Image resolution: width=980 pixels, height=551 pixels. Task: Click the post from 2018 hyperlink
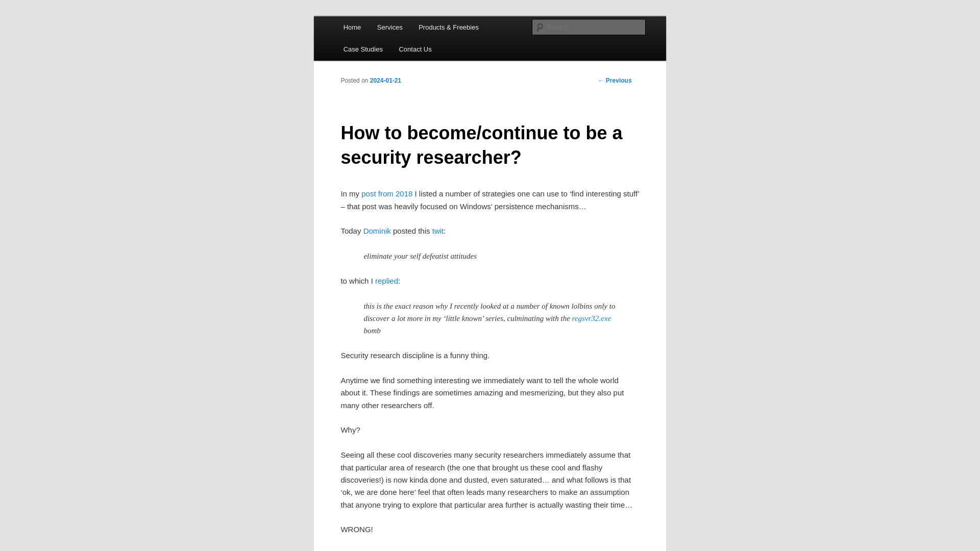click(x=387, y=193)
